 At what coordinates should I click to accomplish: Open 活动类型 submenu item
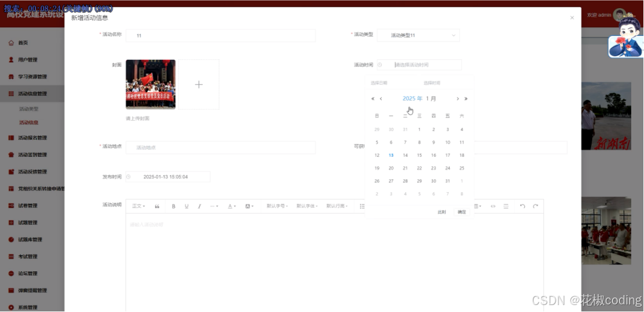click(28, 109)
